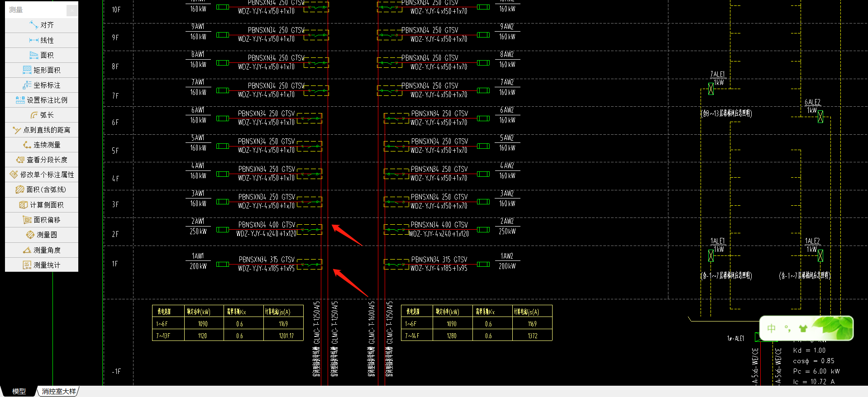Activate the 坐标标注 coordinate annotation tool

point(42,85)
